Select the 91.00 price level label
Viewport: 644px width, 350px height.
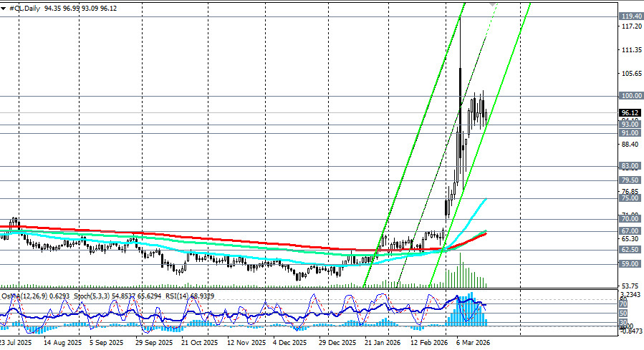pyautogui.click(x=630, y=133)
